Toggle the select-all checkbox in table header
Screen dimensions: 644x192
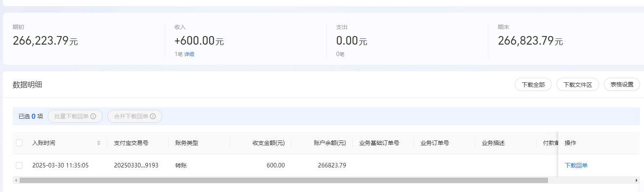click(19, 143)
